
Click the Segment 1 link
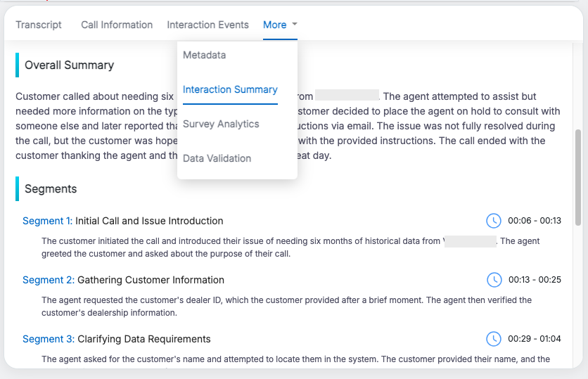[x=47, y=221]
